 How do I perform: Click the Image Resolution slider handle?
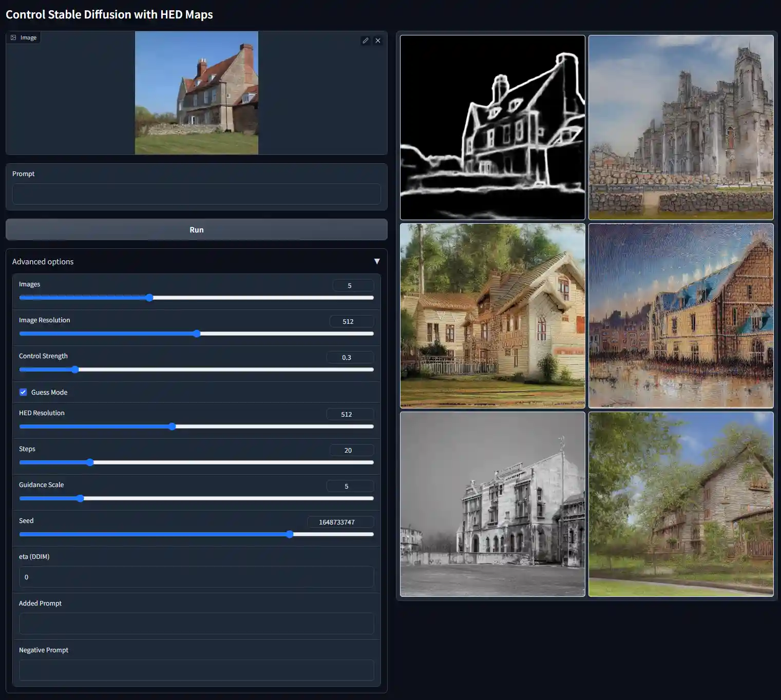(197, 334)
